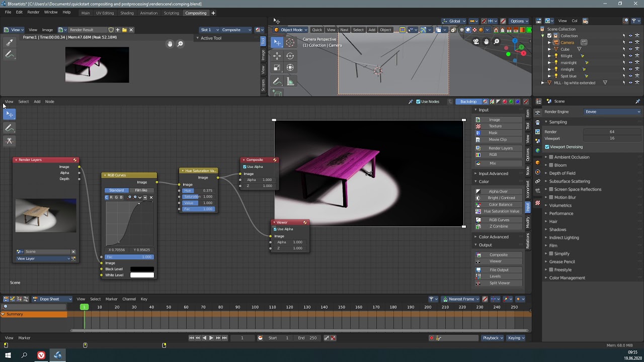Screen dimensions: 644x362
Task: Collapse the Sampling panel
Action: click(558, 122)
